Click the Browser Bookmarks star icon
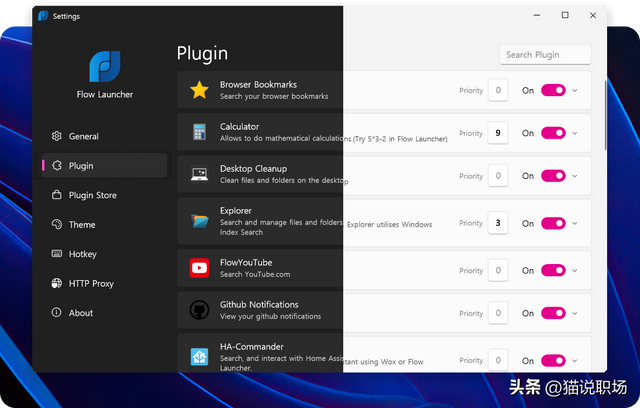640x408 pixels. [199, 90]
